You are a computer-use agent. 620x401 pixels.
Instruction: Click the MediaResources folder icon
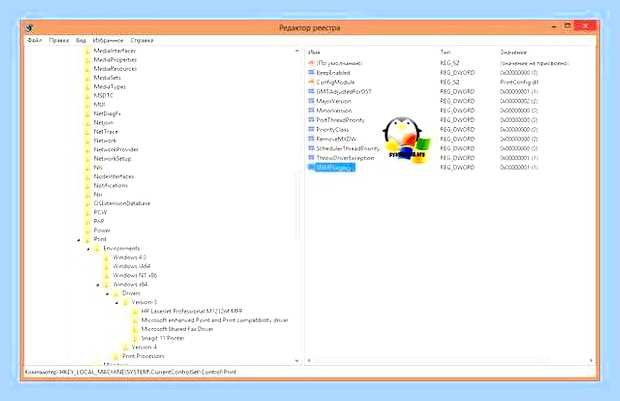click(x=88, y=69)
